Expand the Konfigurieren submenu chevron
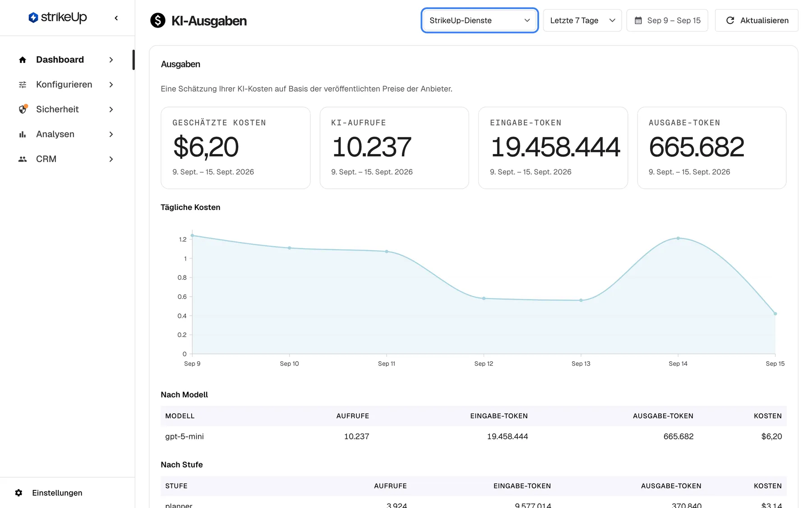Screen dimensions: 812x508 [x=111, y=84]
